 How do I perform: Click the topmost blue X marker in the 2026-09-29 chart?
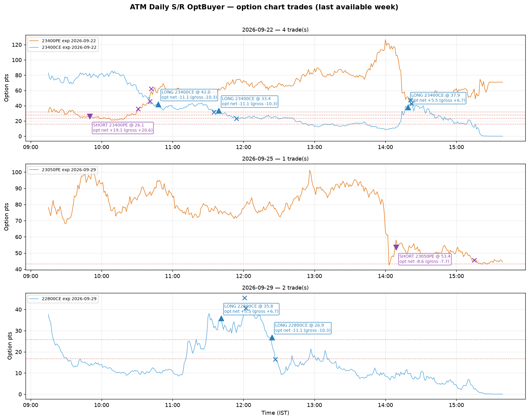click(x=245, y=298)
